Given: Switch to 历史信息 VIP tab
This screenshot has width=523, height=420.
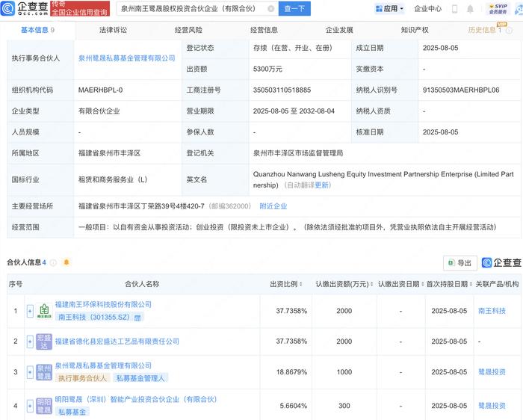Looking at the screenshot, I should pos(485,30).
